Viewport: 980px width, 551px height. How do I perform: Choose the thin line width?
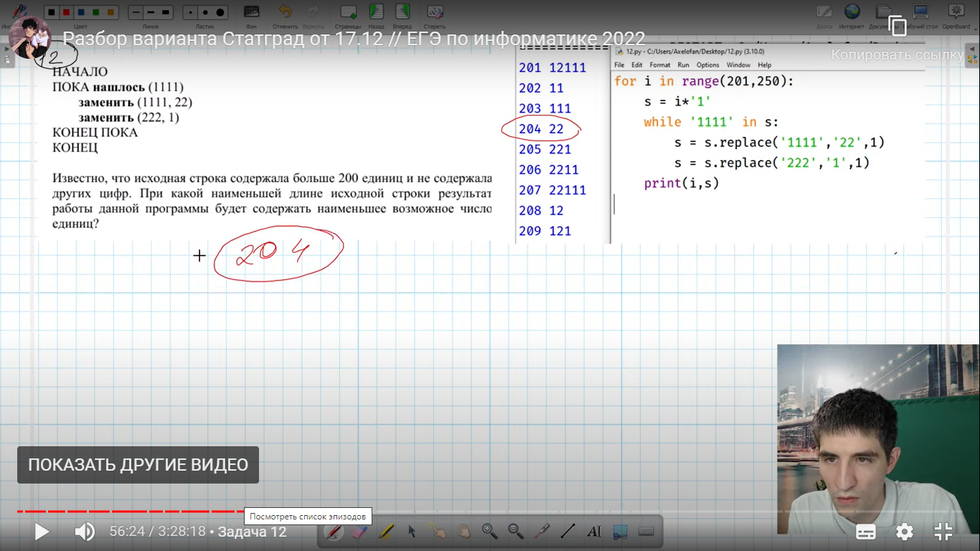136,12
